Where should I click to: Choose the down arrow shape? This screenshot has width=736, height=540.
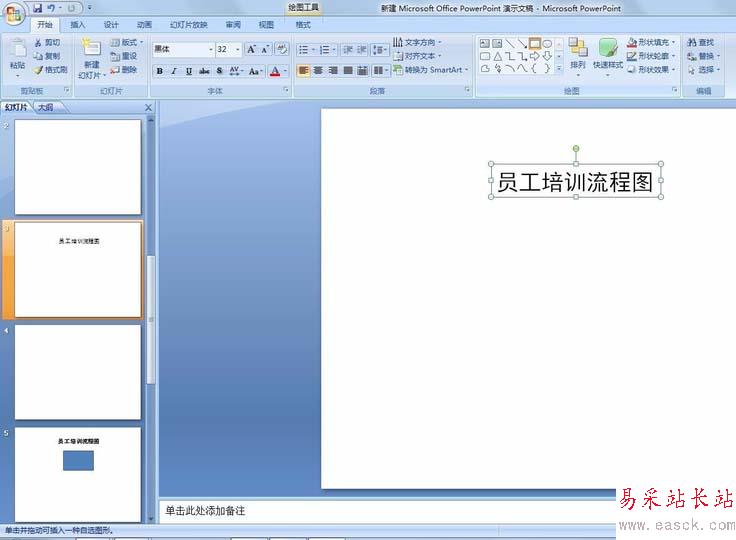[x=547, y=56]
